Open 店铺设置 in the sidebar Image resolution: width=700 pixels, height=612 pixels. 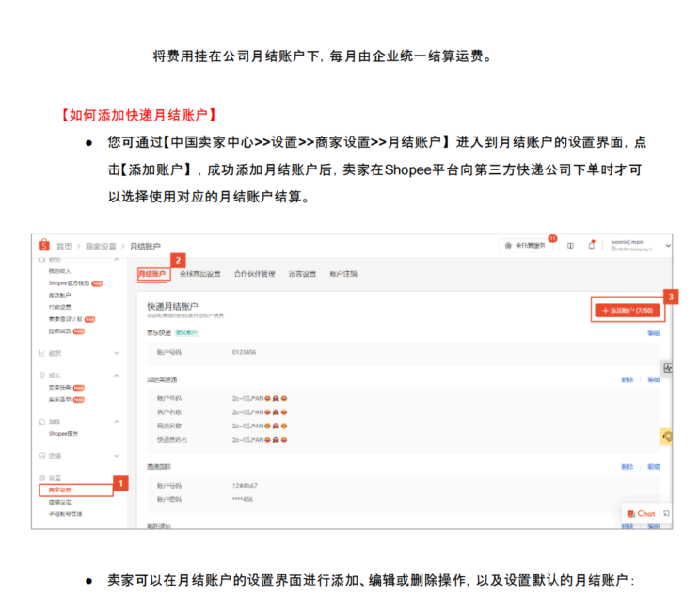pyautogui.click(x=59, y=502)
